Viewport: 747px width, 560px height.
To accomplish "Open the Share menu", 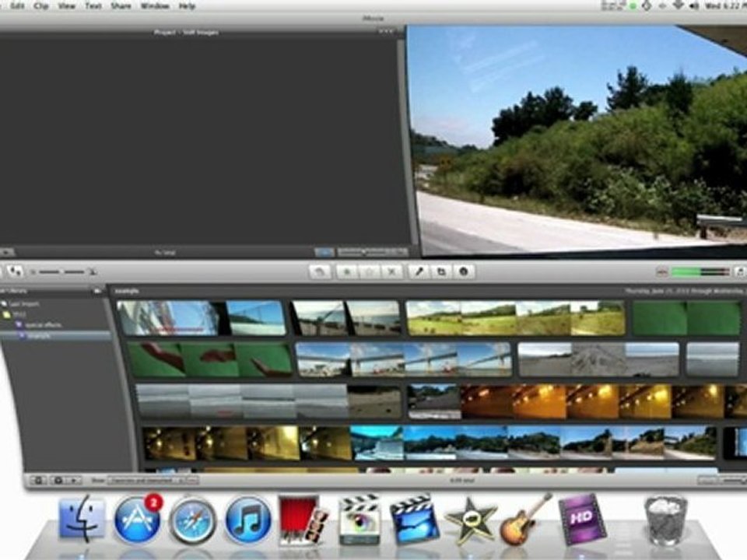I will [121, 6].
